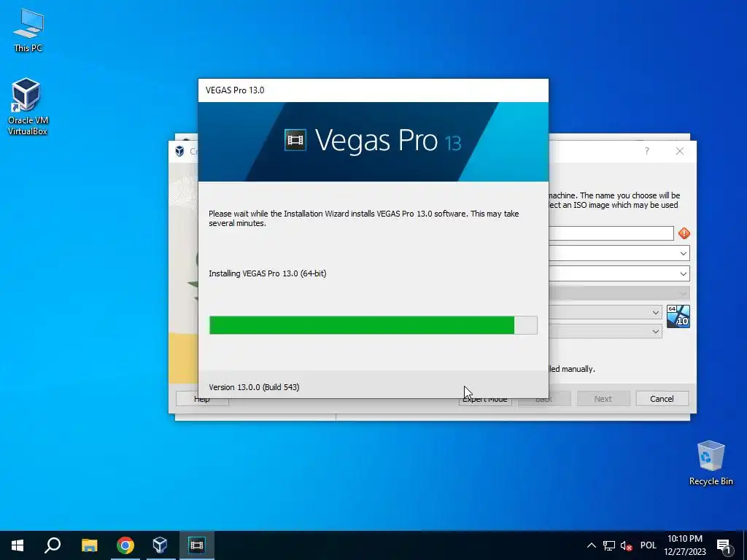Open muted volume tray icon

(626, 545)
